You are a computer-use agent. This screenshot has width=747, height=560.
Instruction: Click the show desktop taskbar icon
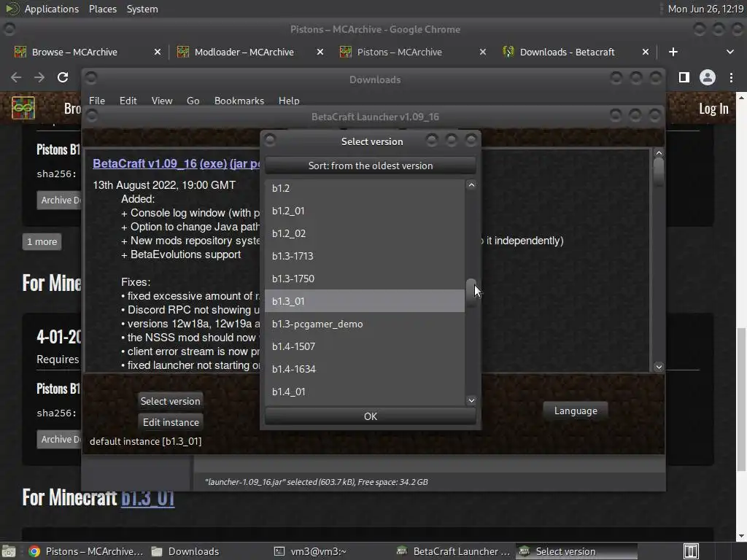(x=9, y=551)
